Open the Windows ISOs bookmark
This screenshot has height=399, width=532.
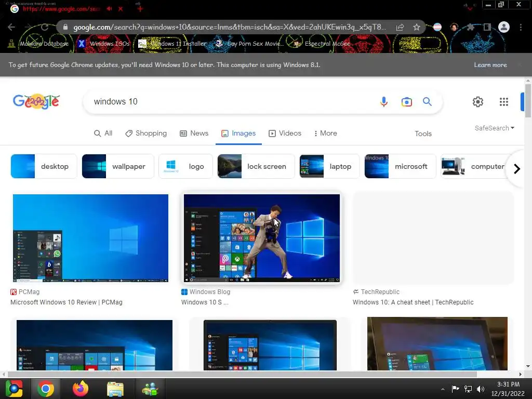(x=104, y=44)
